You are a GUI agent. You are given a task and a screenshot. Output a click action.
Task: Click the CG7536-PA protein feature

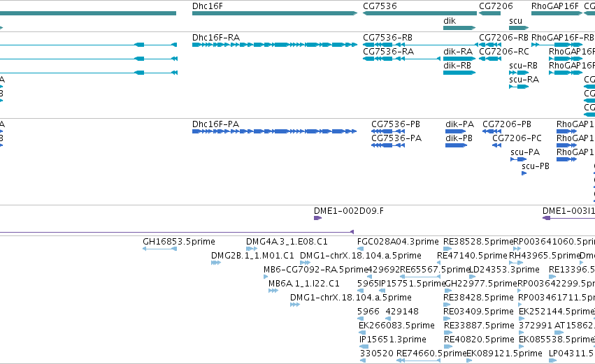click(x=388, y=145)
